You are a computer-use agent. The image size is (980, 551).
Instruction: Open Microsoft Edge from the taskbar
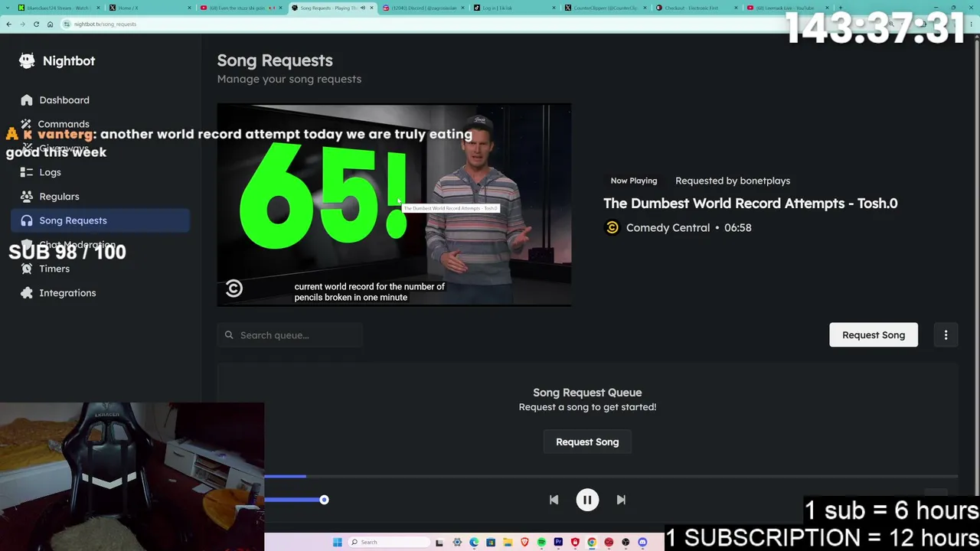[x=474, y=543]
